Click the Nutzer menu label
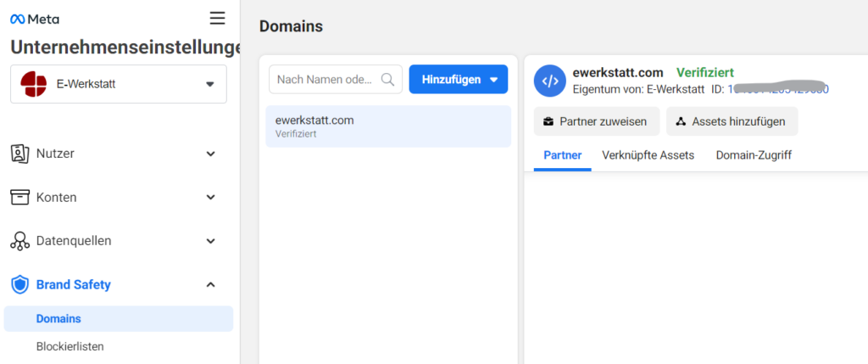The width and height of the screenshot is (868, 364). (55, 154)
